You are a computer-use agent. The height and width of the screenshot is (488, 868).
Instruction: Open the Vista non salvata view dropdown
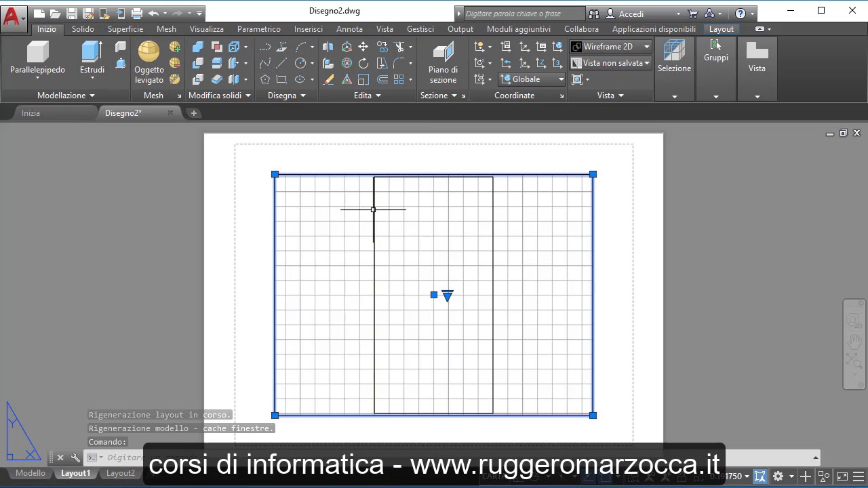(x=611, y=63)
